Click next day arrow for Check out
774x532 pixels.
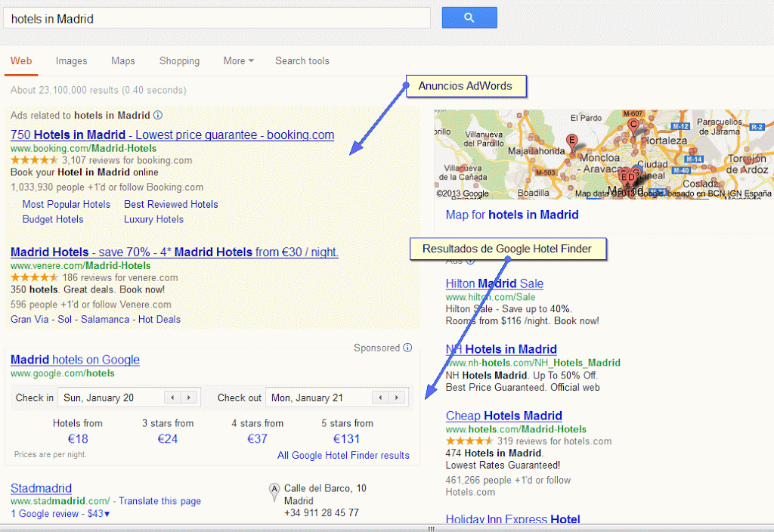click(396, 397)
